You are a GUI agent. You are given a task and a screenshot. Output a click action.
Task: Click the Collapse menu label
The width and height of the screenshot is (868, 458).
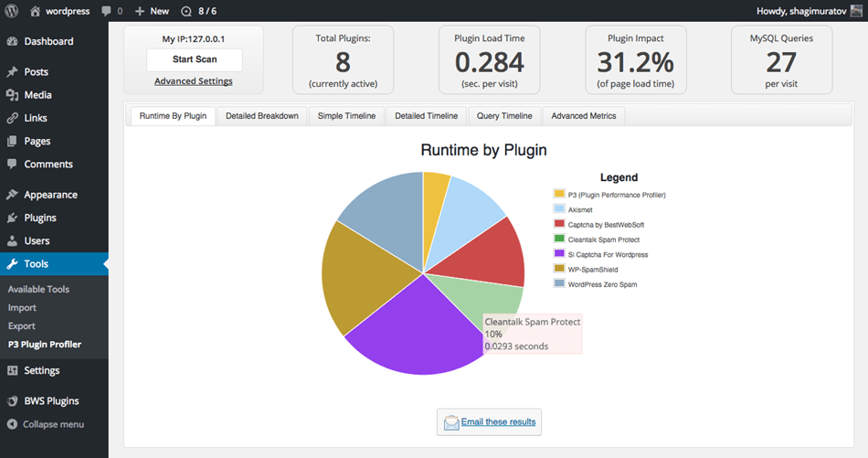(x=53, y=424)
